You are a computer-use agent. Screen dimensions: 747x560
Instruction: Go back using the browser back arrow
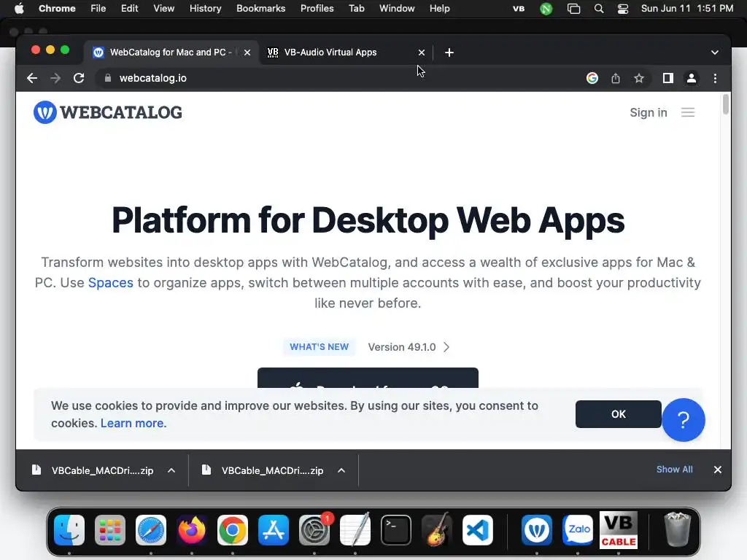click(x=32, y=78)
